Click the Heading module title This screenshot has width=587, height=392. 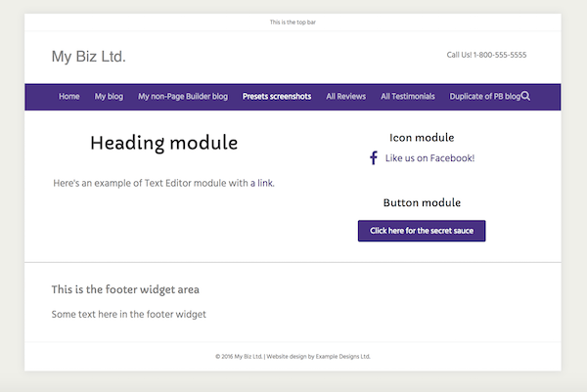163,144
